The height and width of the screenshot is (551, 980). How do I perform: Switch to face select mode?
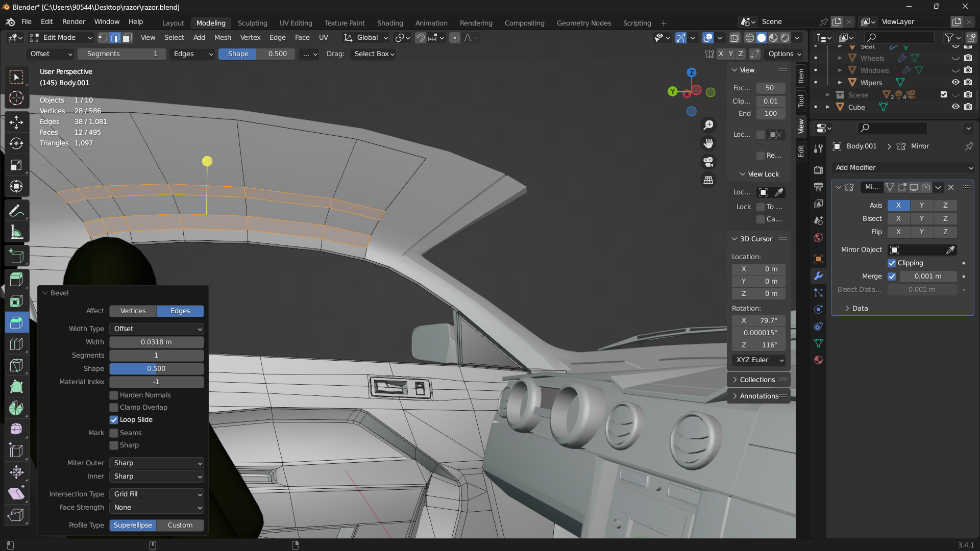coord(128,38)
